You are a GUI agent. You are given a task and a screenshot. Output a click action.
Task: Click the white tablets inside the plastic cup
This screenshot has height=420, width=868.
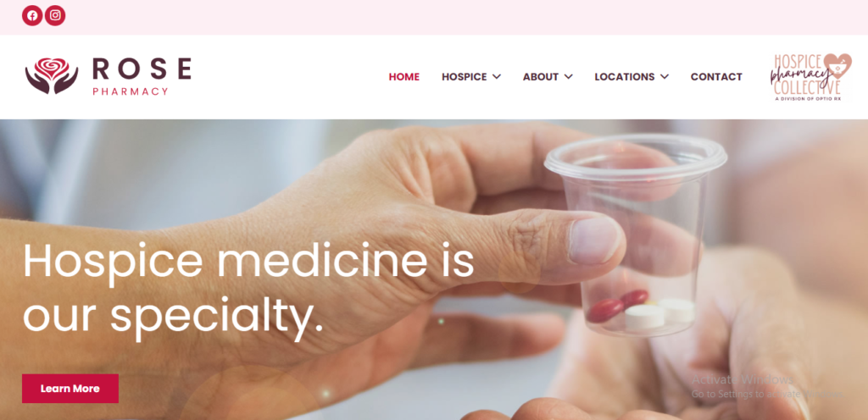point(659,314)
